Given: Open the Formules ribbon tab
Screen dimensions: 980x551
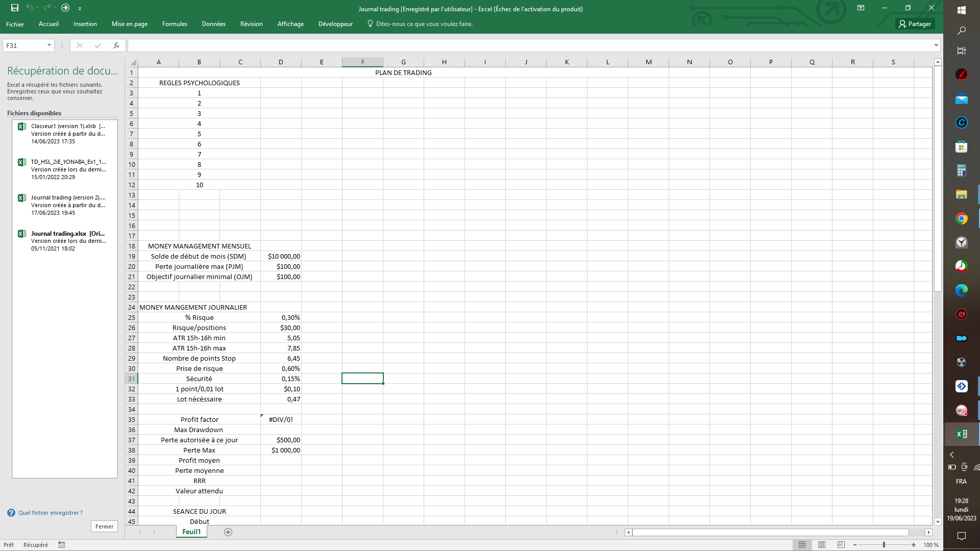Looking at the screenshot, I should coord(175,24).
